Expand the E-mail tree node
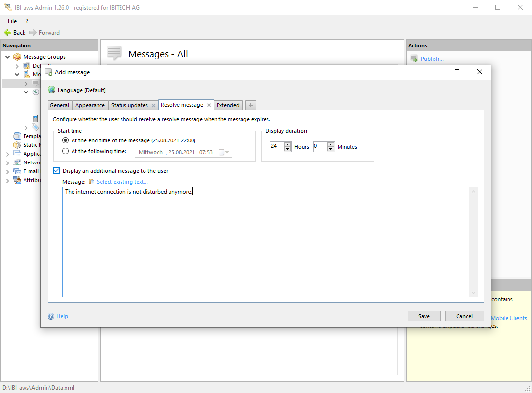 [8, 172]
